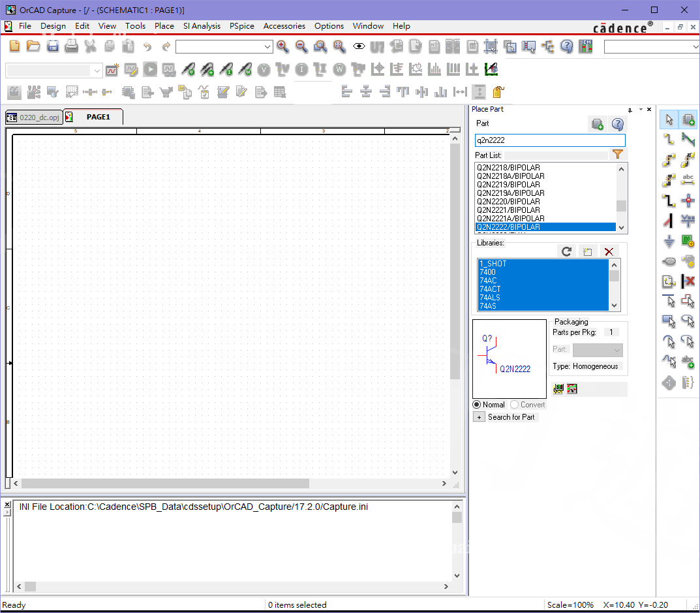Open help in the Place Part panel
This screenshot has height=613, width=700.
coord(617,124)
